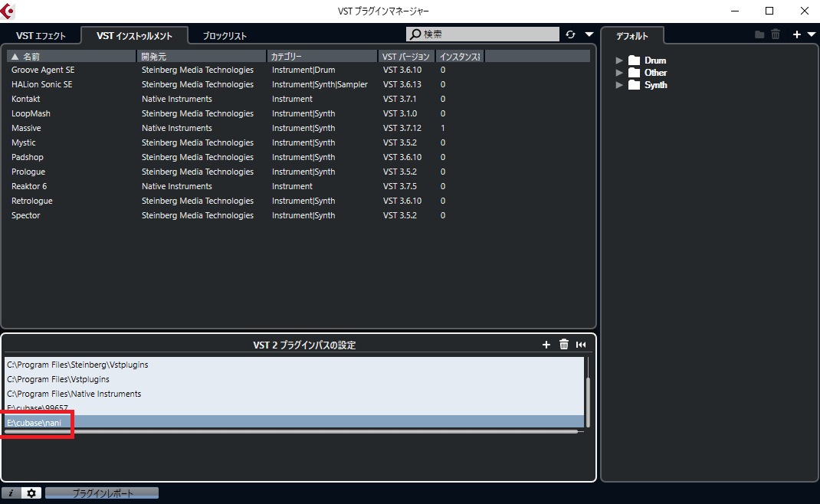Select LoopMash instrument row
Viewport: 820px width, 504px height.
[298, 113]
